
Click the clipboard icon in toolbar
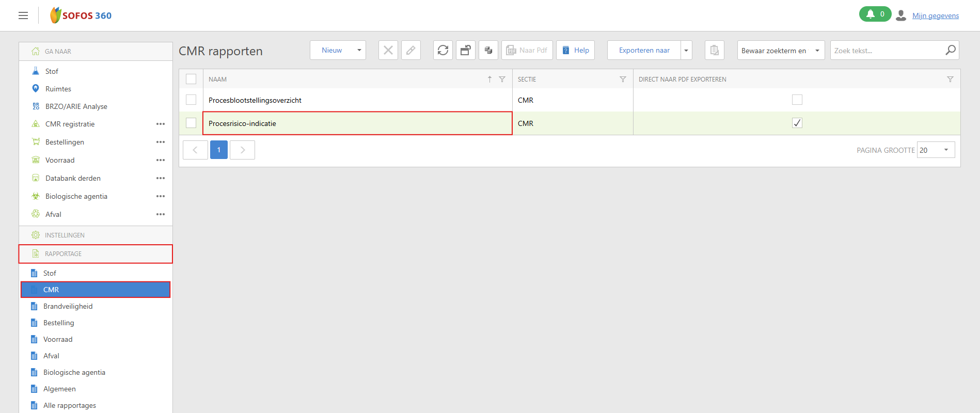coord(714,50)
